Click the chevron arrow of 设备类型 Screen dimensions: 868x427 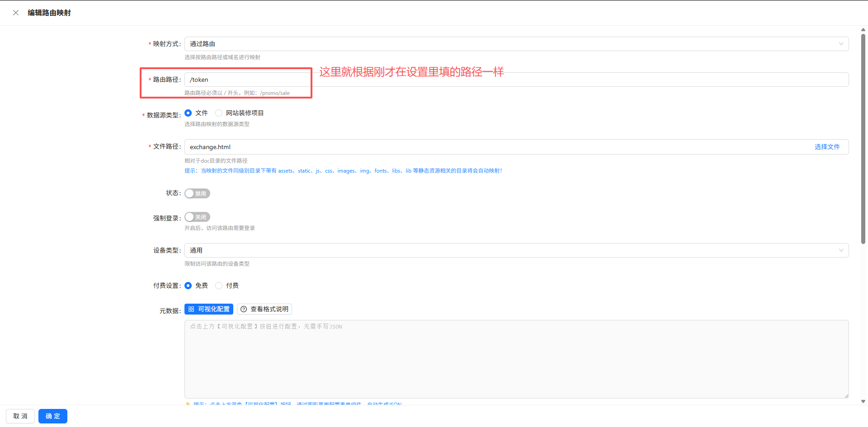[841, 250]
